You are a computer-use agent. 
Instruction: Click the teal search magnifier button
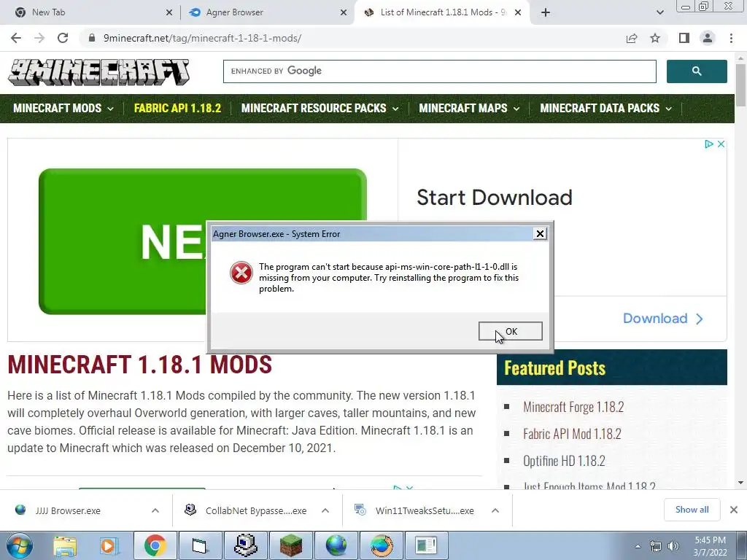(697, 71)
